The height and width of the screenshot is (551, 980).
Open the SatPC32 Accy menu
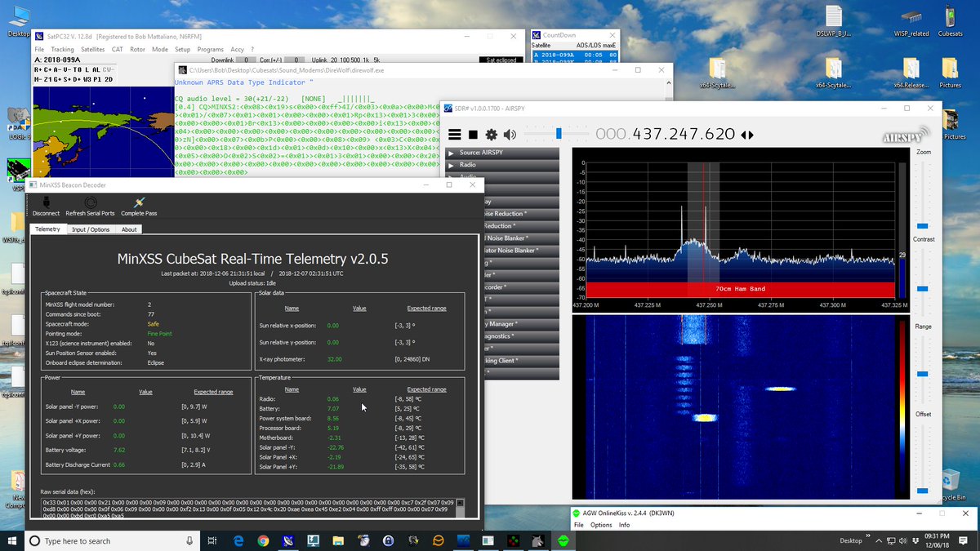(237, 49)
